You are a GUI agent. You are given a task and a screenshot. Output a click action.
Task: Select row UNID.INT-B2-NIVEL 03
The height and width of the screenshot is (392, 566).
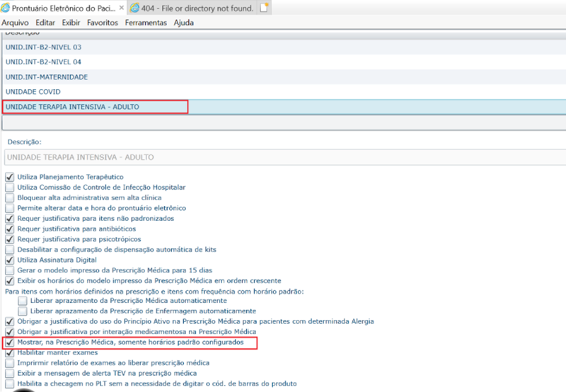pyautogui.click(x=284, y=47)
